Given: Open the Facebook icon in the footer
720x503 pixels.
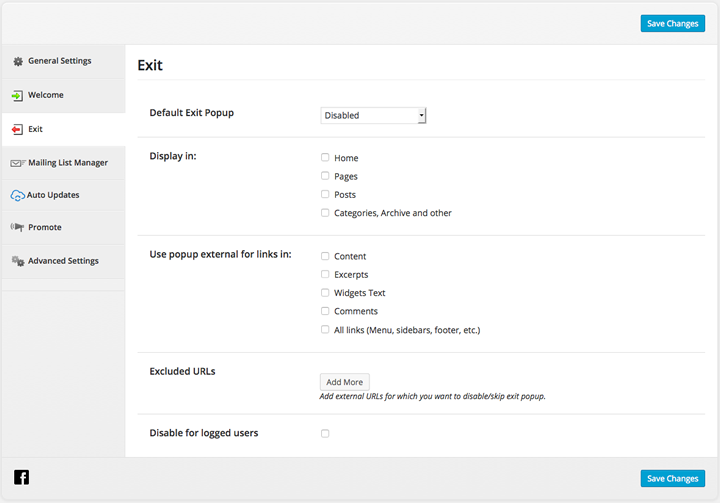Looking at the screenshot, I should (x=21, y=477).
